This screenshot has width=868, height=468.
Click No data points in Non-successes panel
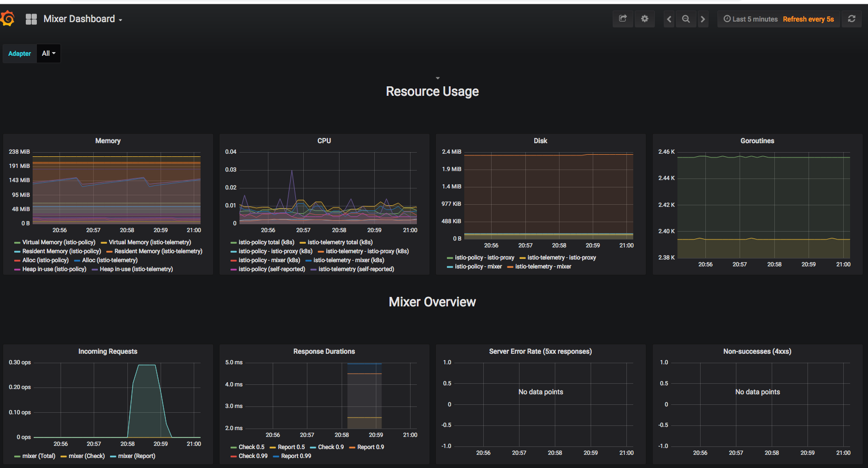757,392
